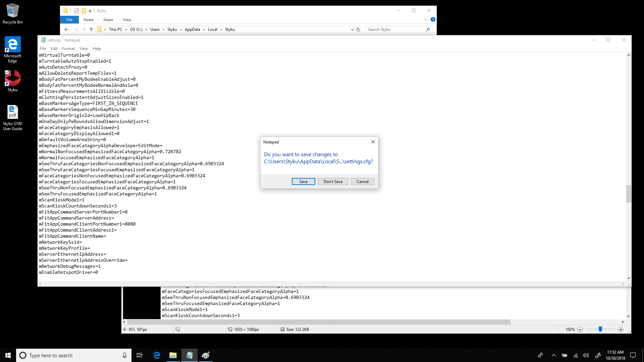This screenshot has width=644, height=362.
Task: Open the Recycle Bin
Action: (12, 10)
